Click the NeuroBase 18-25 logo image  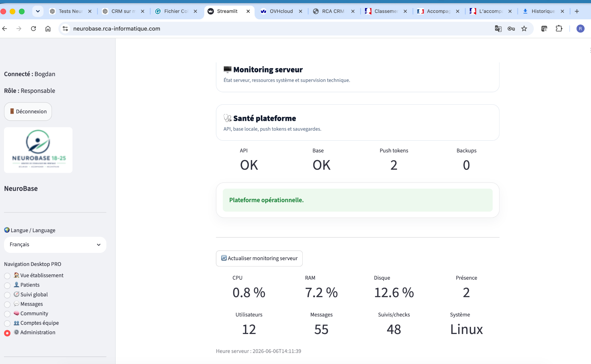pyautogui.click(x=38, y=150)
